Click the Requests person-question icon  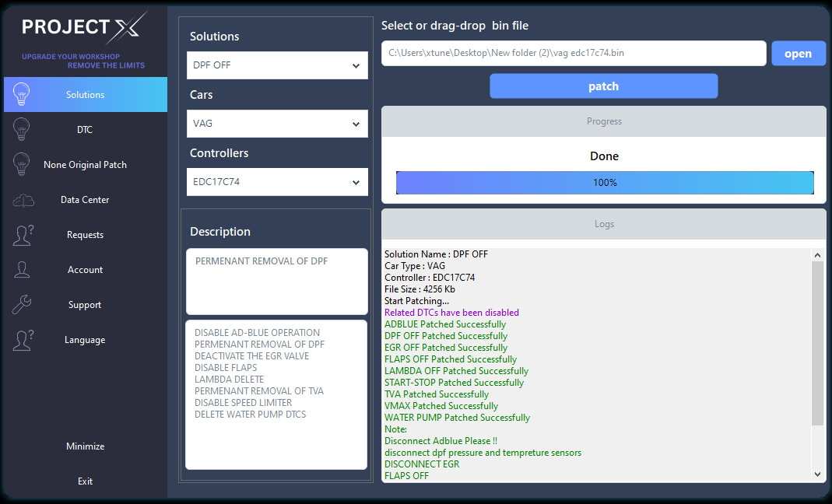(x=23, y=235)
